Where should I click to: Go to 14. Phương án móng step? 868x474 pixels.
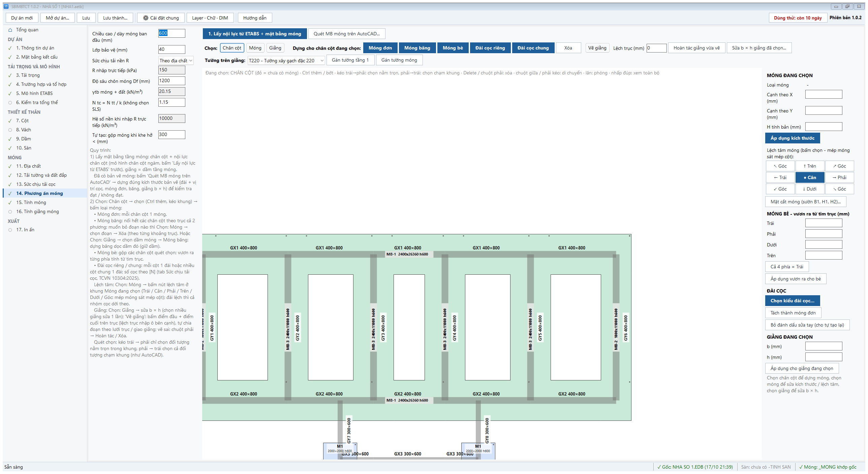(x=45, y=193)
